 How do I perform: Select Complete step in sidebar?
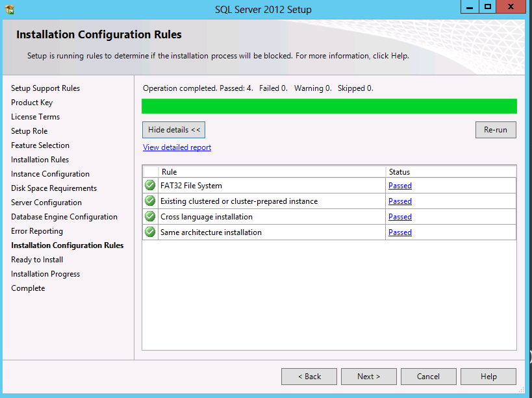click(x=28, y=288)
